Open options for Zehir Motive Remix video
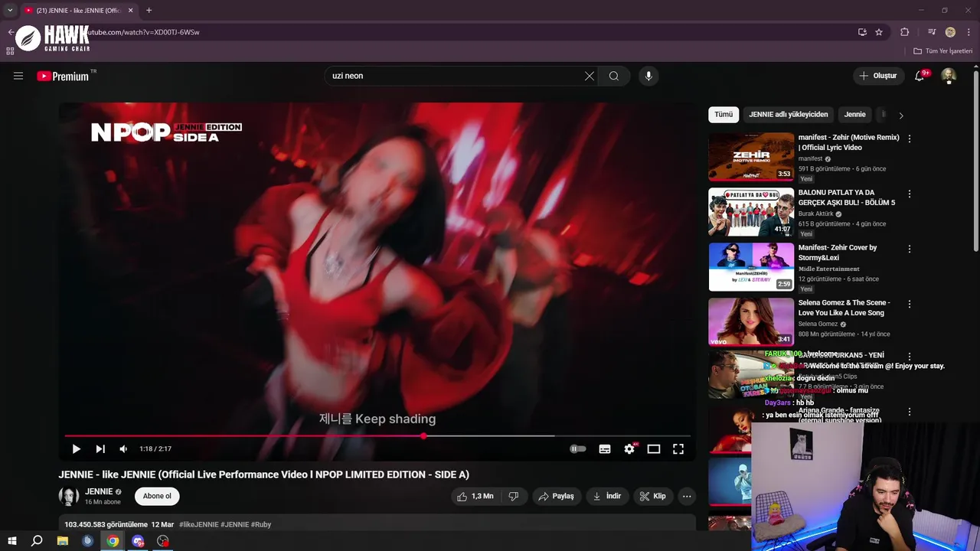 910,139
